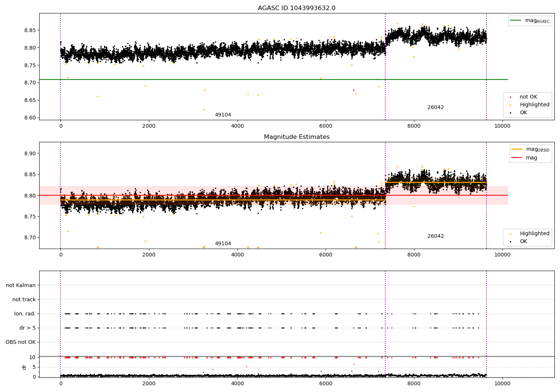This screenshot has width=560, height=392.
Task: Click the 8.60 y-axis tick label
Action: click(29, 118)
